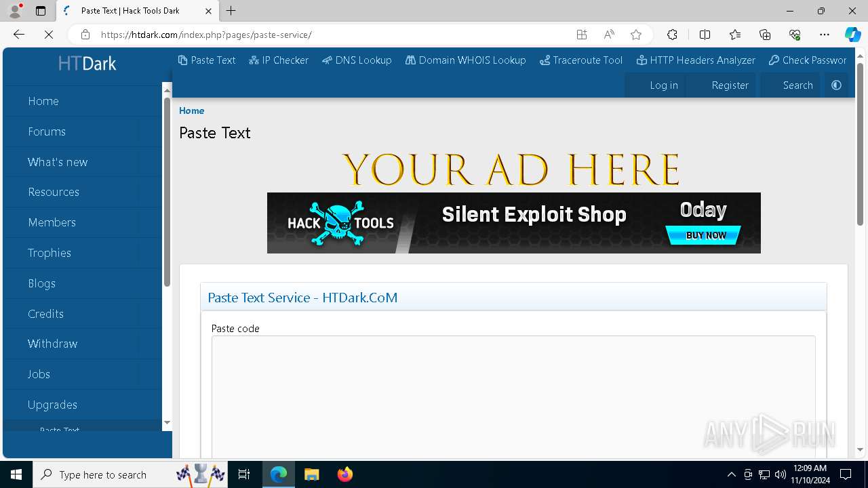Click the browser back arrow
The width and height of the screenshot is (868, 488).
(19, 35)
